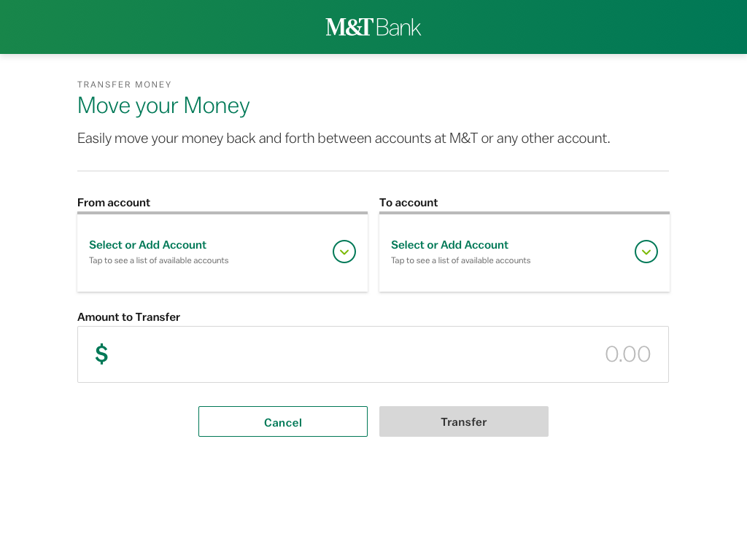747x560 pixels.
Task: Click the green dollar sign icon
Action: (x=101, y=354)
